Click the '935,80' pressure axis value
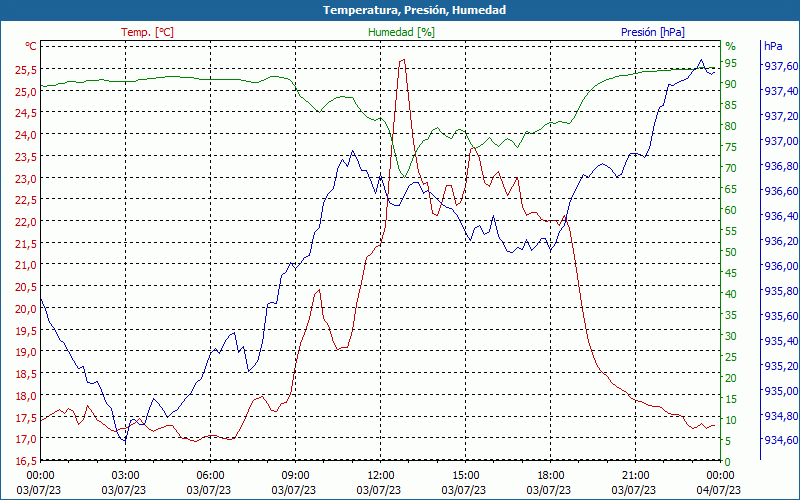The image size is (800, 500). [x=781, y=291]
